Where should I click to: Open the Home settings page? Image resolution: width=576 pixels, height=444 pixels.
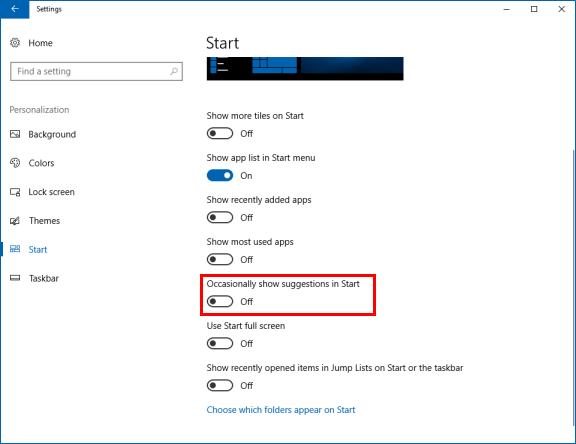click(40, 43)
